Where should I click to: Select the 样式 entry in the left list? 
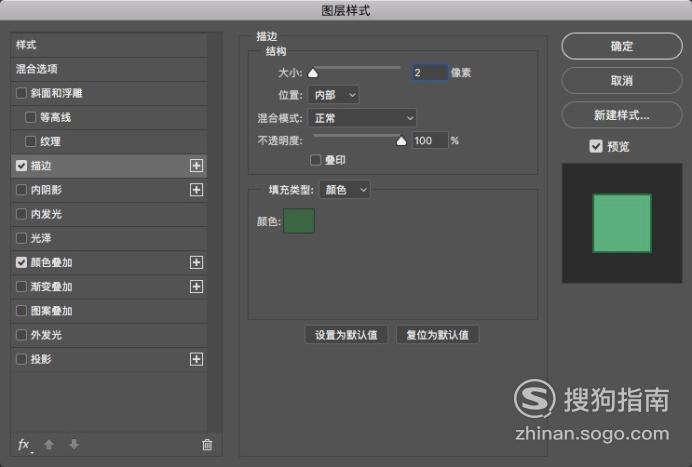(x=109, y=45)
